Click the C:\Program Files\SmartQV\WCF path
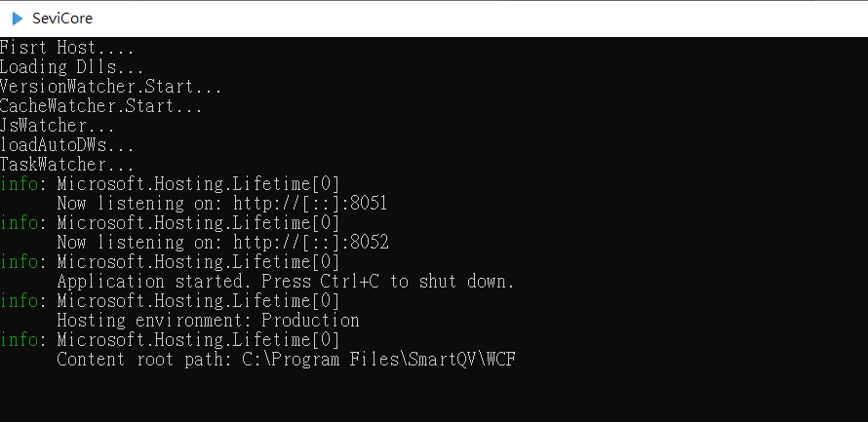This screenshot has height=422, width=868. (379, 360)
